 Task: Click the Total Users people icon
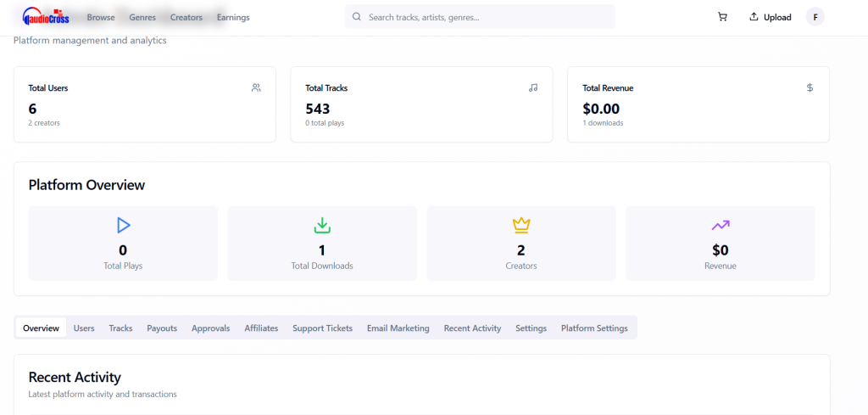[256, 87]
